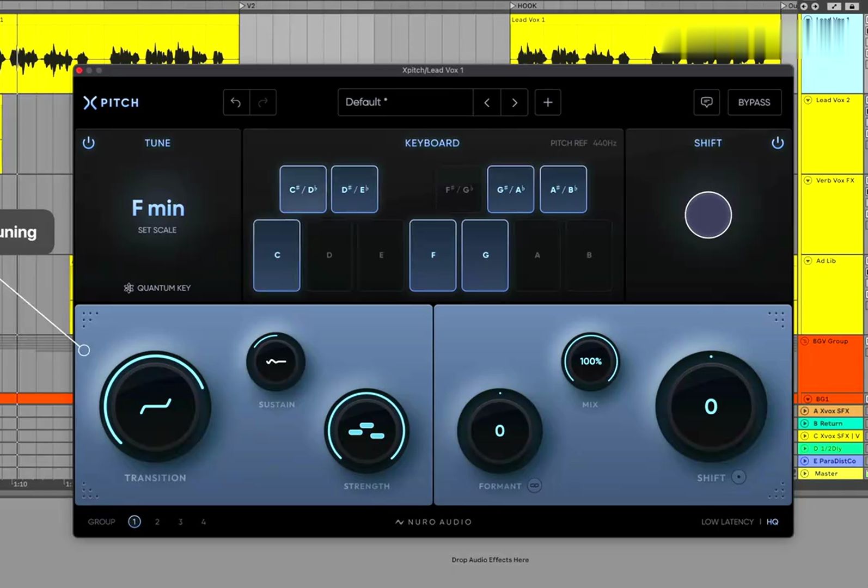The width and height of the screenshot is (868, 588).
Task: Select group 3
Action: [x=180, y=522]
